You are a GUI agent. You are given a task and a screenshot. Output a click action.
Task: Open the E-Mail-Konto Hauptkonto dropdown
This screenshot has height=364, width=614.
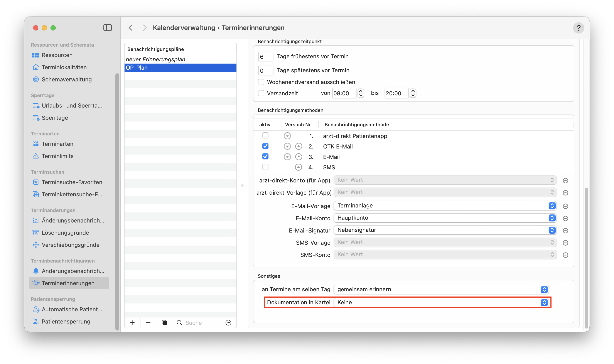(445, 218)
